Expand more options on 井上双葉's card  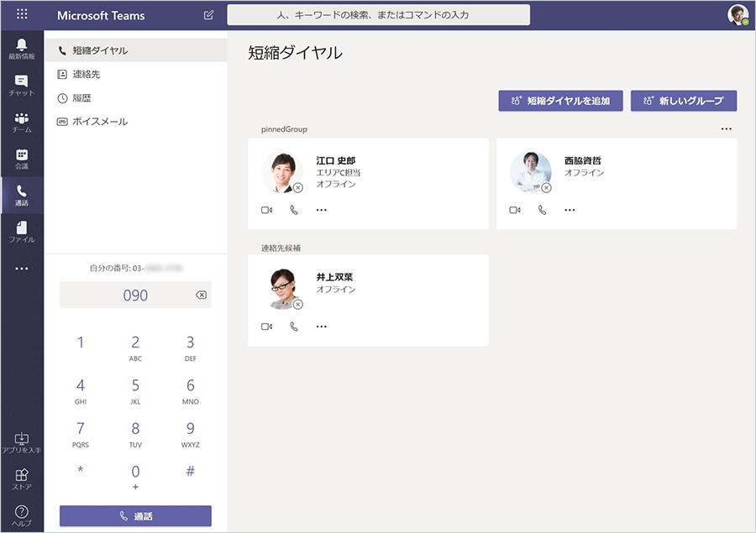tap(320, 326)
